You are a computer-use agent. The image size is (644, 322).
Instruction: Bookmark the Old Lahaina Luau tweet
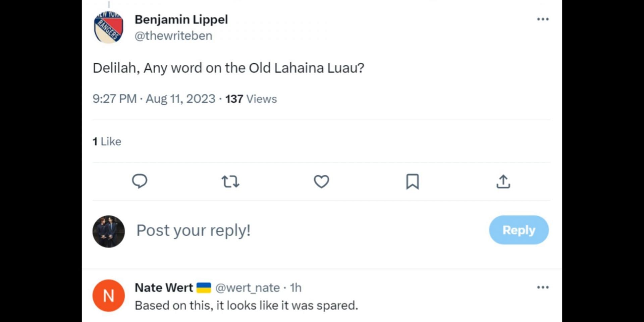point(412,181)
